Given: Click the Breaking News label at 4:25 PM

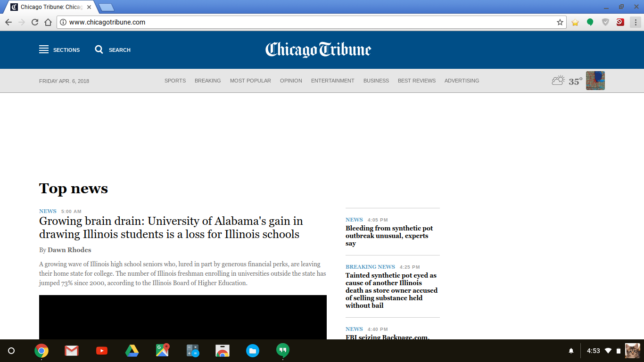Looking at the screenshot, I should (370, 267).
